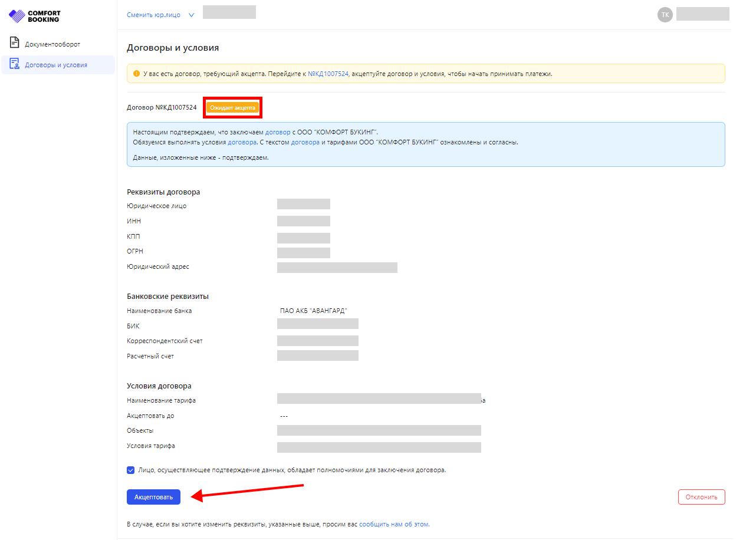
Task: Open the сообщить нам об этом link
Action: [x=395, y=524]
